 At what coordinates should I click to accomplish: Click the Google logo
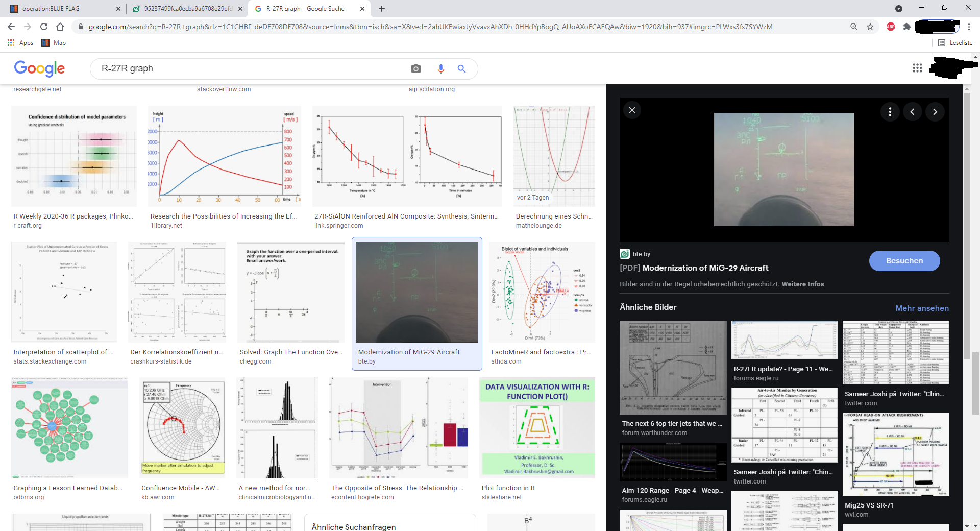(x=39, y=68)
